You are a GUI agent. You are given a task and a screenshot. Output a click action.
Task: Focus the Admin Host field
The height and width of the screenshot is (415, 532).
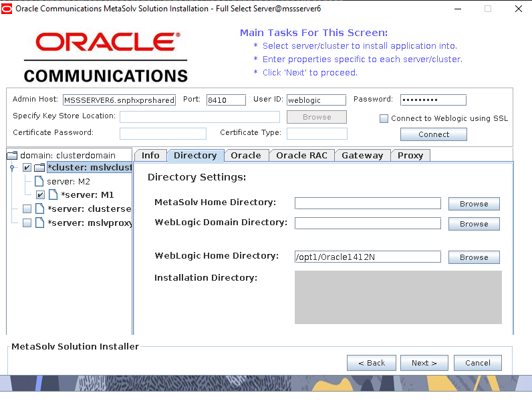pyautogui.click(x=120, y=100)
